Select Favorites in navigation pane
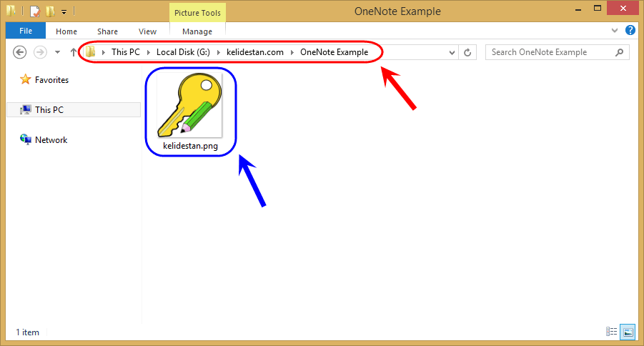644x346 pixels. click(51, 80)
